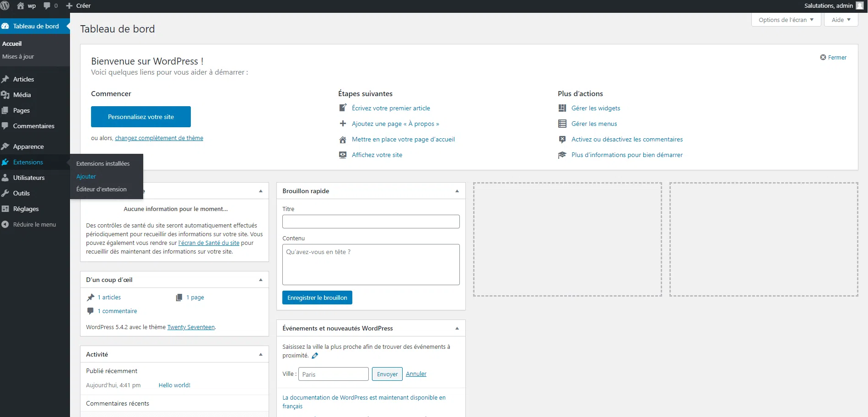868x417 pixels.
Task: Click the widgets icon beside Gérer les widgets
Action: point(562,108)
